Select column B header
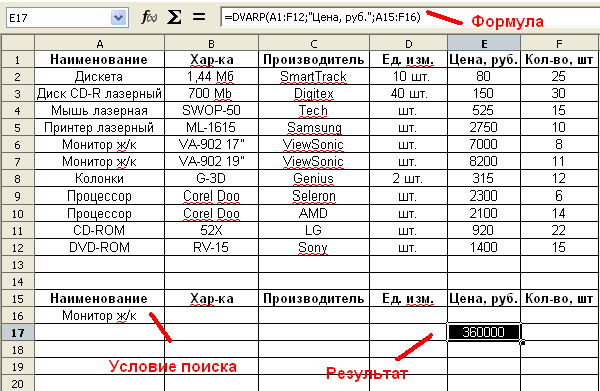This screenshot has width=600, height=391. tap(211, 43)
